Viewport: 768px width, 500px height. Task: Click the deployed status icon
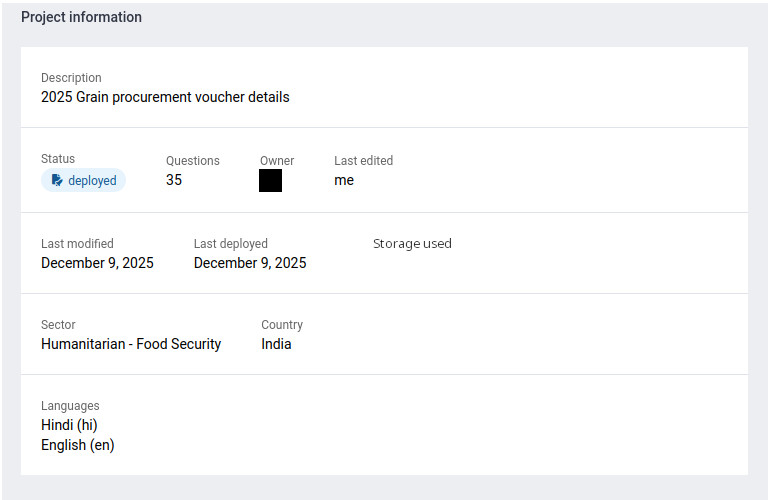57,181
